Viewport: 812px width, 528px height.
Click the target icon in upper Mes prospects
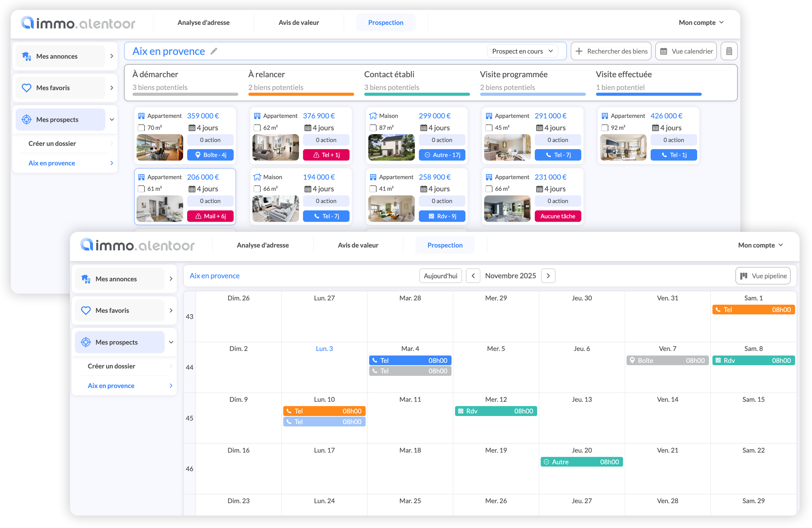point(27,119)
